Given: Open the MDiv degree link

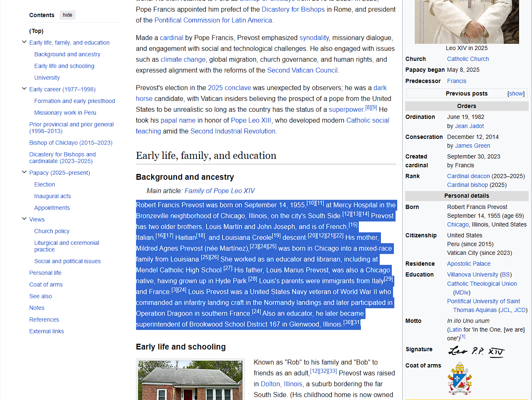Looking at the screenshot, I should [462, 292].
